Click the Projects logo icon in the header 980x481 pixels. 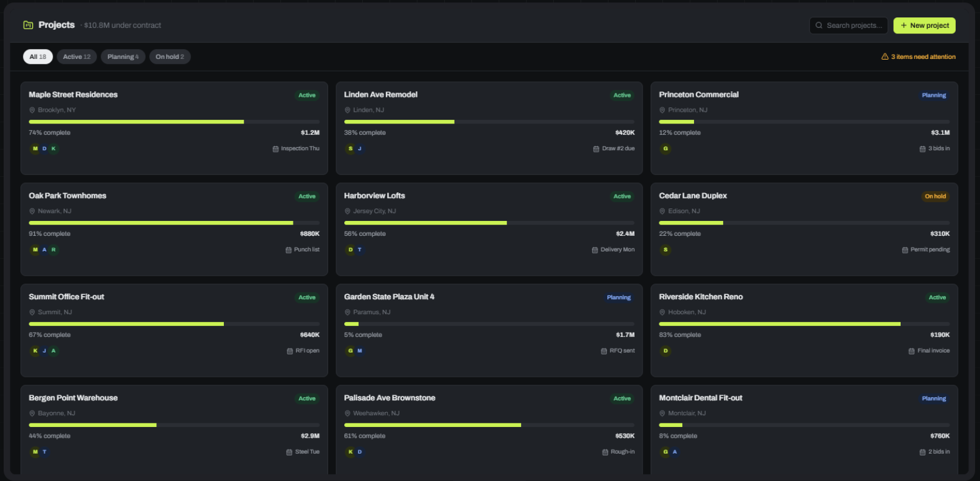click(x=28, y=25)
